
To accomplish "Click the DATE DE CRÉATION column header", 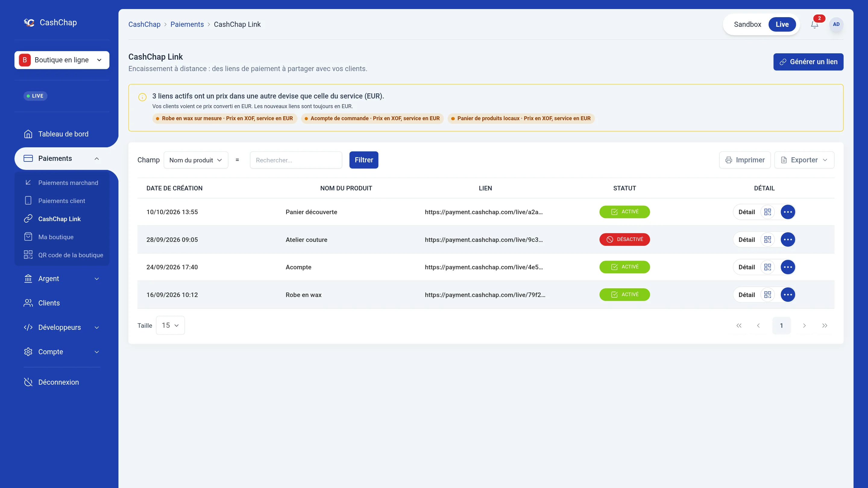I will tap(174, 188).
